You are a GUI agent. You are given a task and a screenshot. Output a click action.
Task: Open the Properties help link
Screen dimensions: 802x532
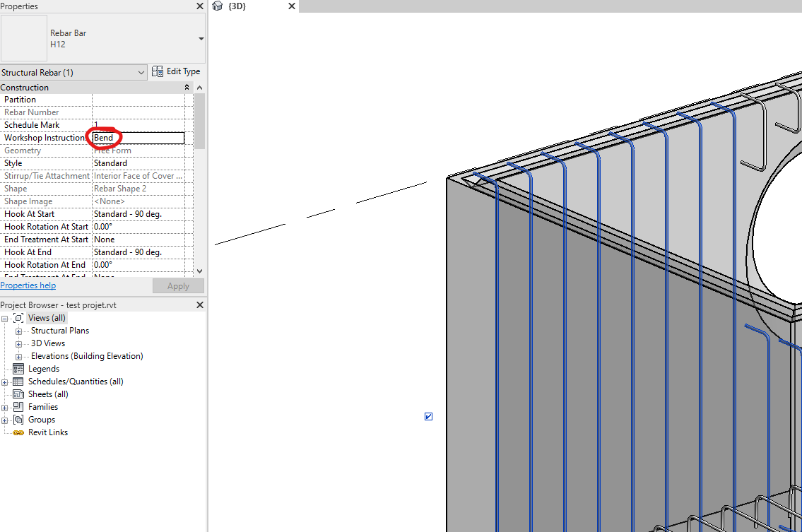pos(28,285)
